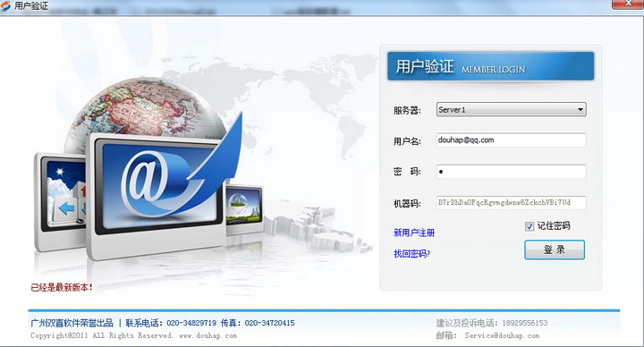Click the 用户名 label
Screen dimensions: 644x347
407,141
